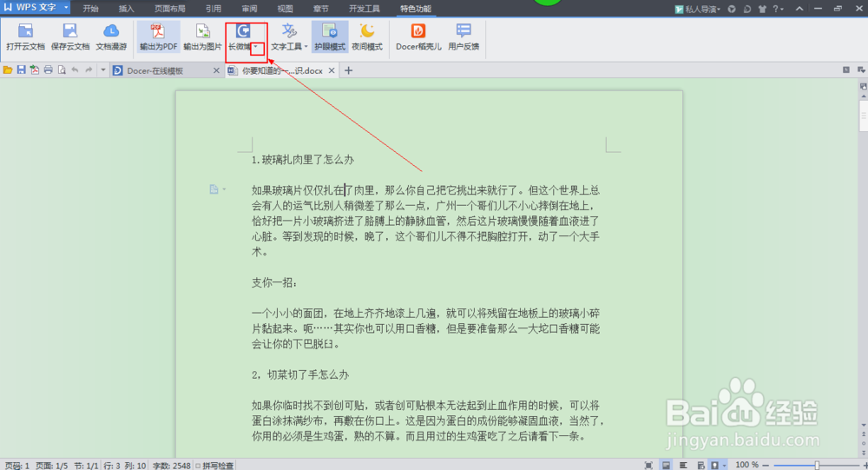Screen dimensions: 868x470
Task: Expand the long Weibo (长微博) dropdown arrow
Action: (x=256, y=47)
